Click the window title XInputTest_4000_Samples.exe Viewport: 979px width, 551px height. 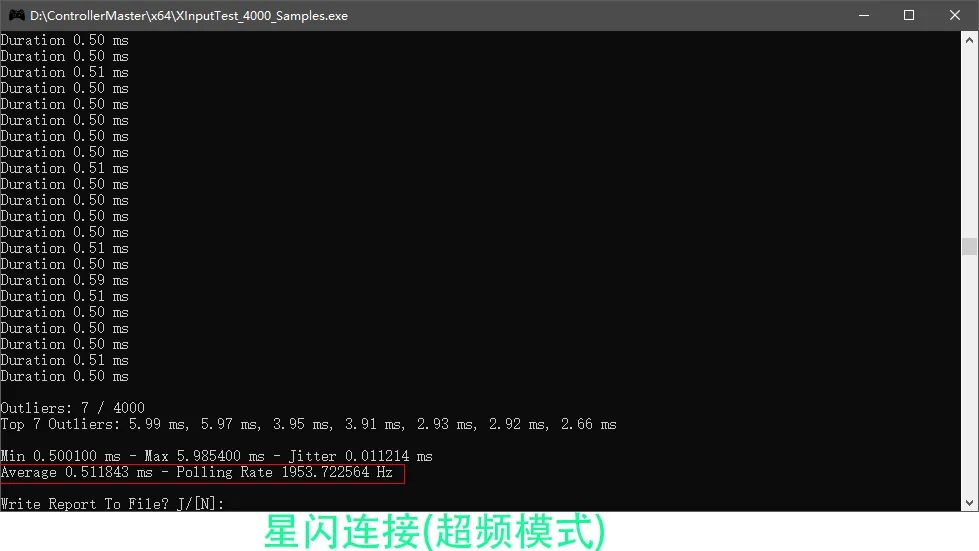point(189,16)
